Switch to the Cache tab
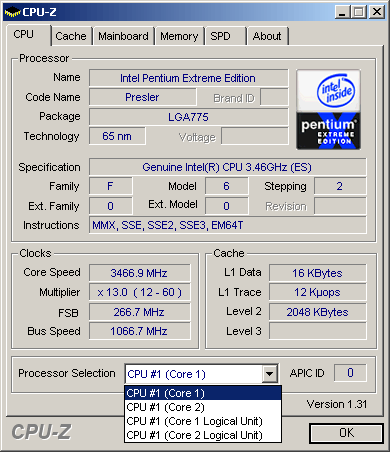 pyautogui.click(x=71, y=36)
